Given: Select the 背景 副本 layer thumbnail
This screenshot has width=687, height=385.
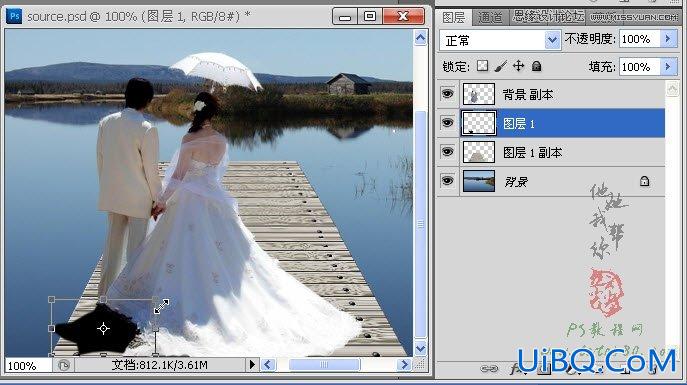Looking at the screenshot, I should pos(478,94).
